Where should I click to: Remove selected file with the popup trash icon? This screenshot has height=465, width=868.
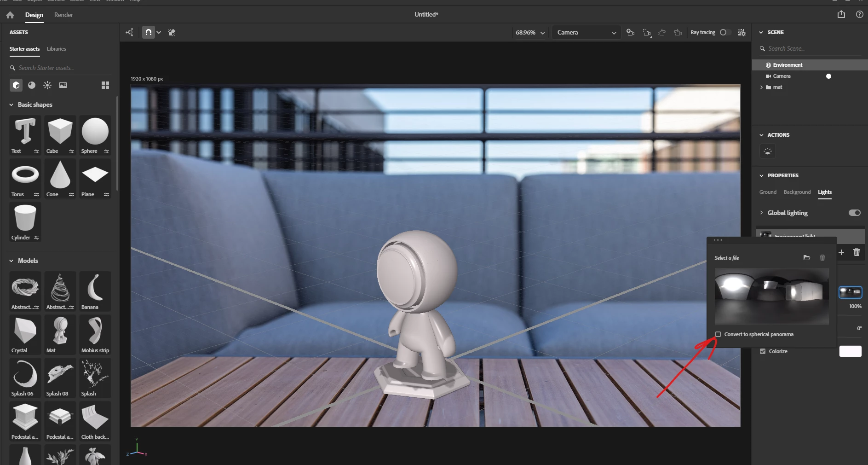822,258
